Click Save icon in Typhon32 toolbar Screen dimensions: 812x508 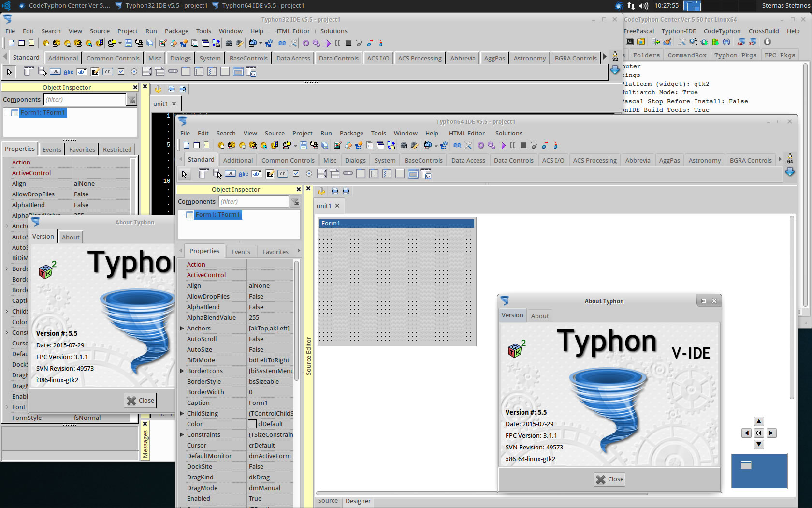tap(129, 43)
